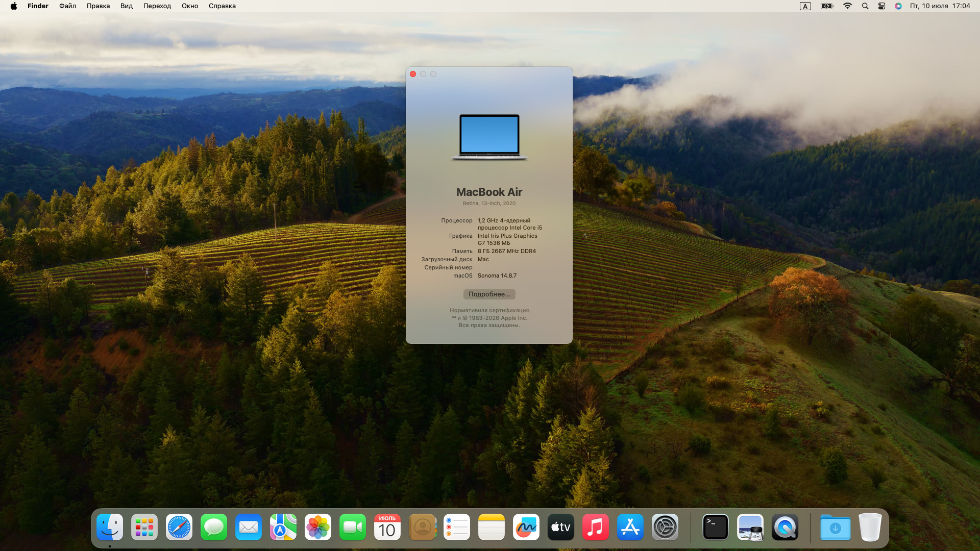980x551 pixels.
Task: Launch Music from the Dock
Action: (596, 527)
